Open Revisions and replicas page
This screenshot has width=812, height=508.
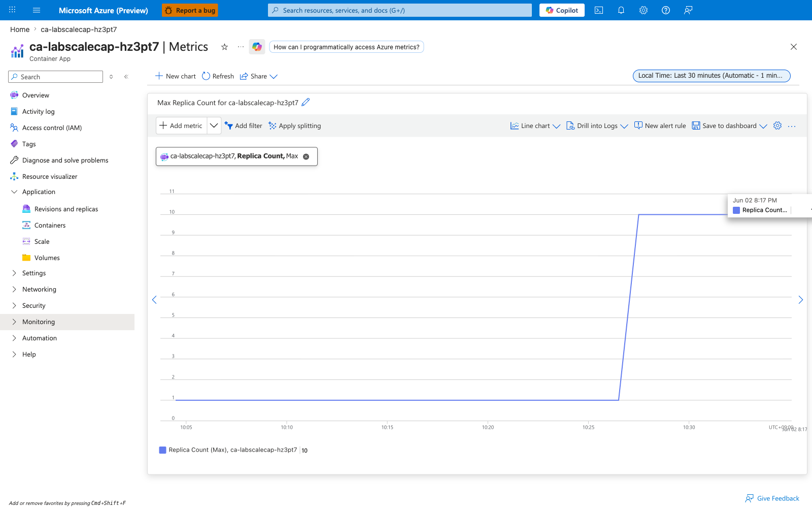click(x=67, y=209)
